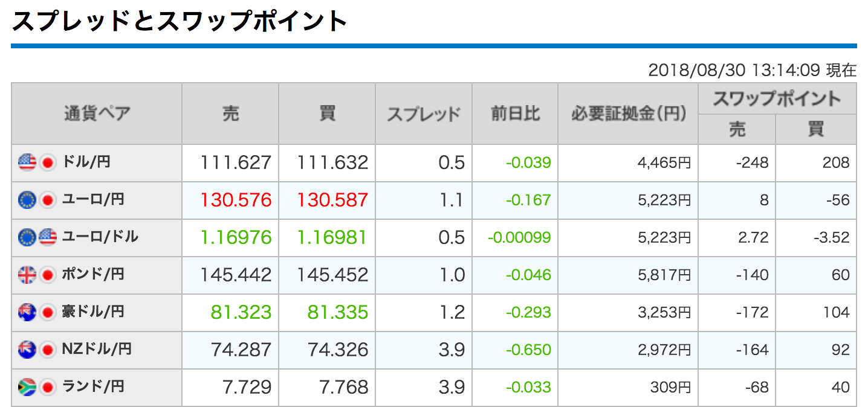Screen dimensions: 868x407
Task: Click the NZドル/円 spread value 3.9
Action: 451,350
